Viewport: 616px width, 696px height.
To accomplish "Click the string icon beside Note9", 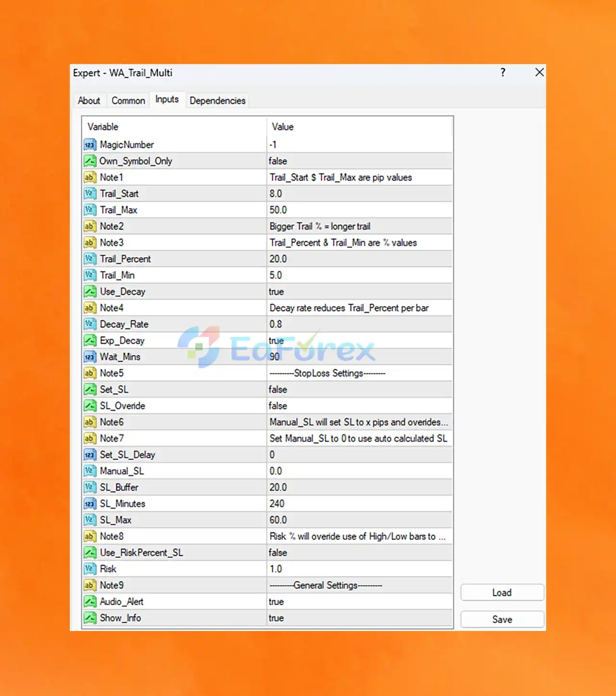I will point(90,585).
